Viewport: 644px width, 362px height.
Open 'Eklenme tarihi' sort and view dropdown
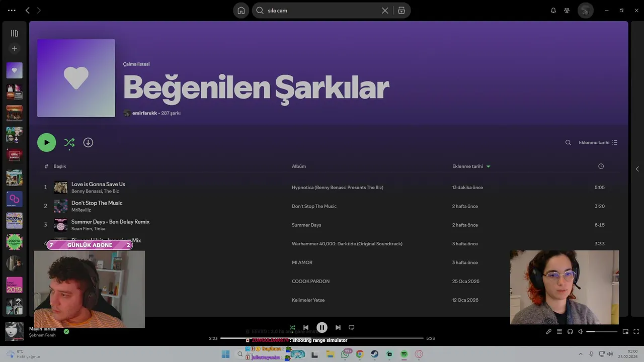point(598,143)
